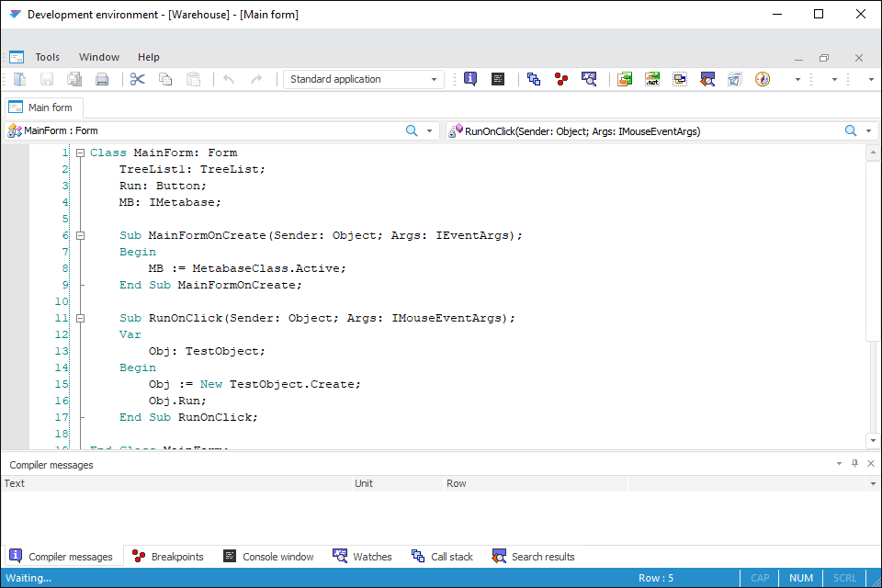Click the Unit column header
Viewport: 882px width, 588px height.
[x=364, y=483]
